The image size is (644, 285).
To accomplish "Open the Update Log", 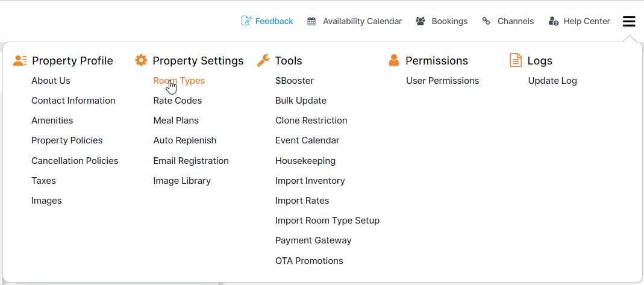I will tap(552, 81).
